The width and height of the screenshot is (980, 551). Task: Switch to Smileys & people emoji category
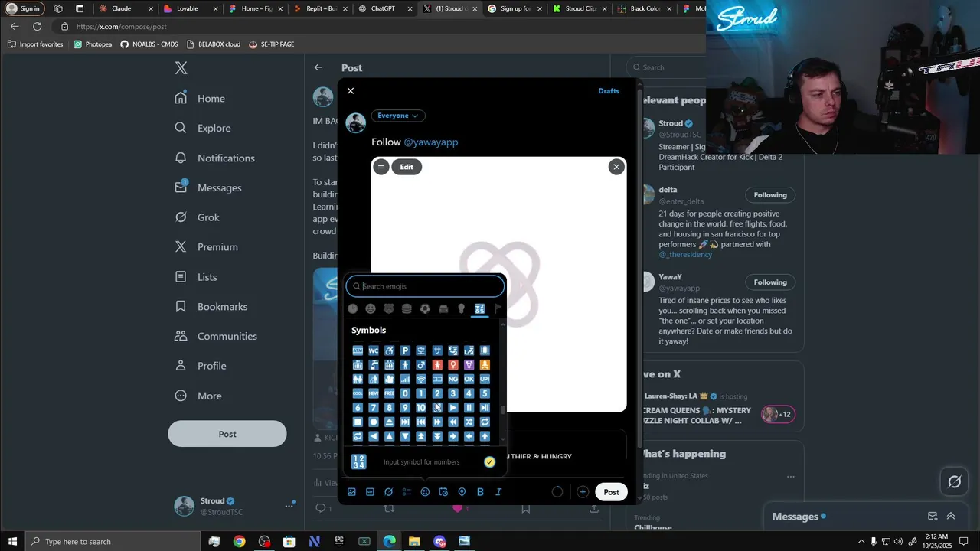[371, 308]
